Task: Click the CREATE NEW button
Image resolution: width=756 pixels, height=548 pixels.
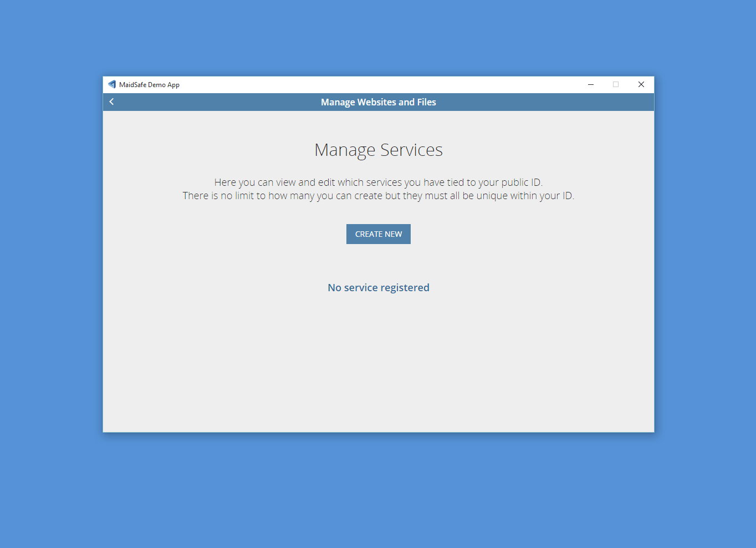Action: tap(379, 234)
